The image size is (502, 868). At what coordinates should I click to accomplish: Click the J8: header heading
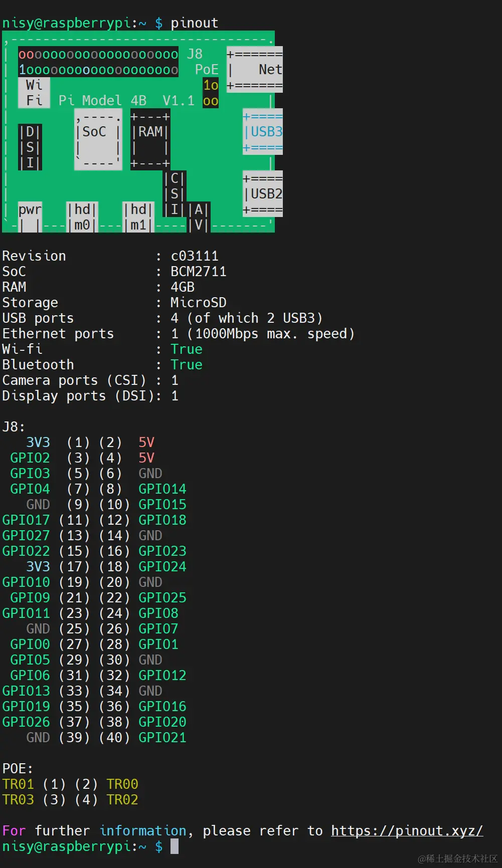click(14, 427)
